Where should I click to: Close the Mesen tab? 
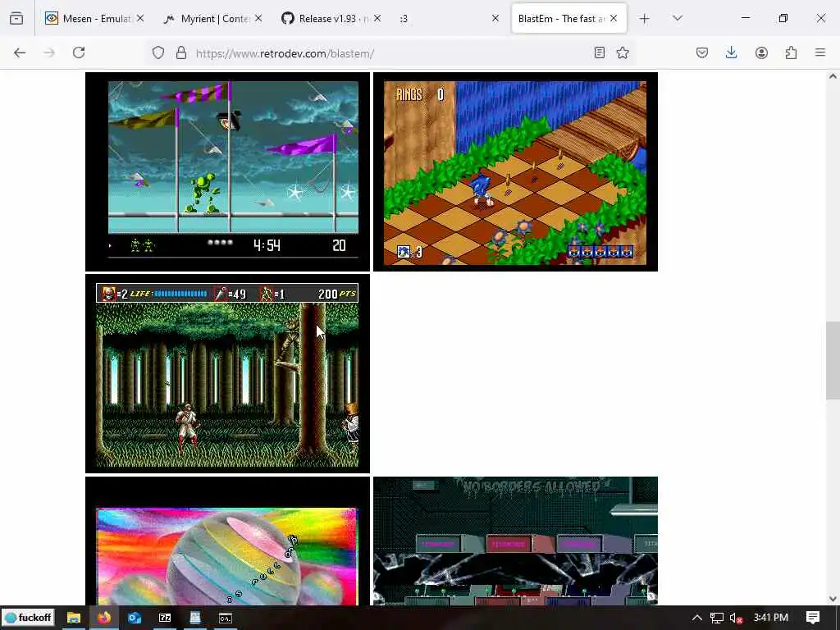pyautogui.click(x=140, y=19)
